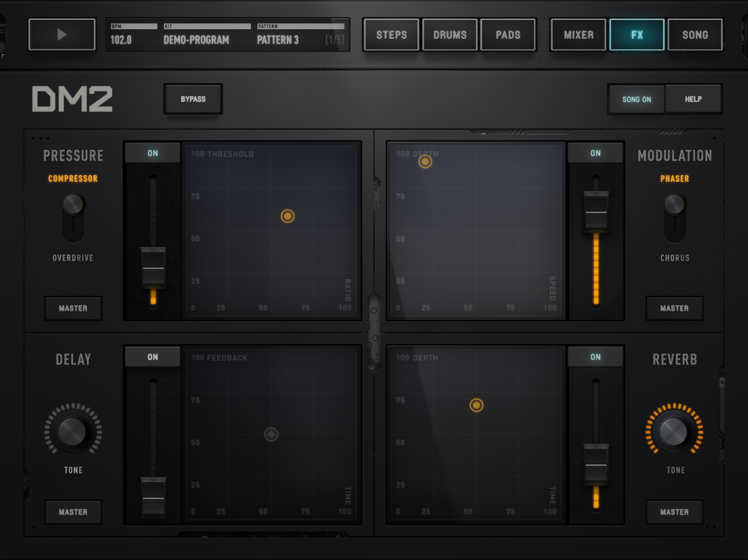Viewport: 748px width, 560px height.
Task: Toggle Pressure effect ON switch
Action: tap(153, 153)
